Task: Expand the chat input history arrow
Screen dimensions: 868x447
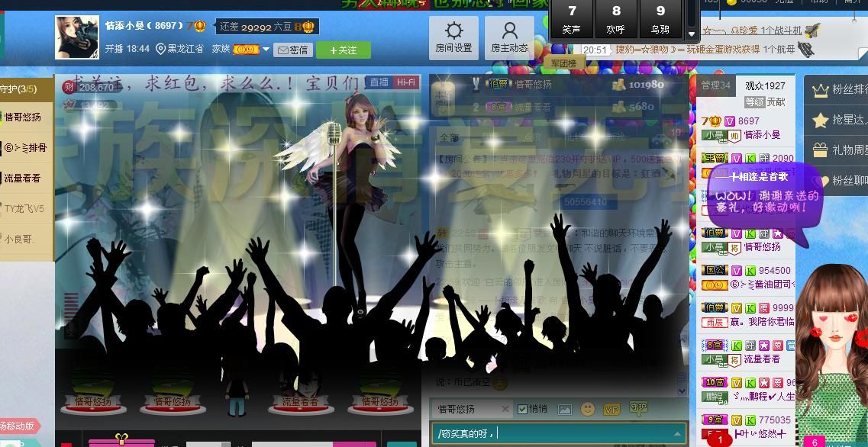Action: (x=676, y=433)
